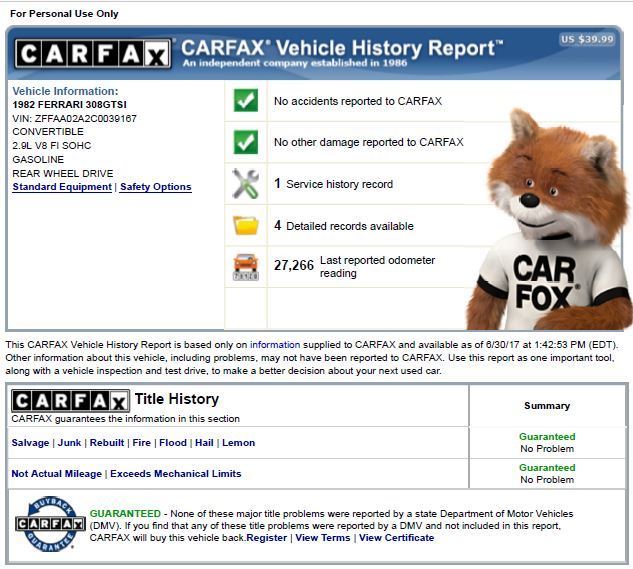Click the CARFAX logo in the header
Image resolution: width=633 pixels, height=569 pixels.
pyautogui.click(x=93, y=54)
